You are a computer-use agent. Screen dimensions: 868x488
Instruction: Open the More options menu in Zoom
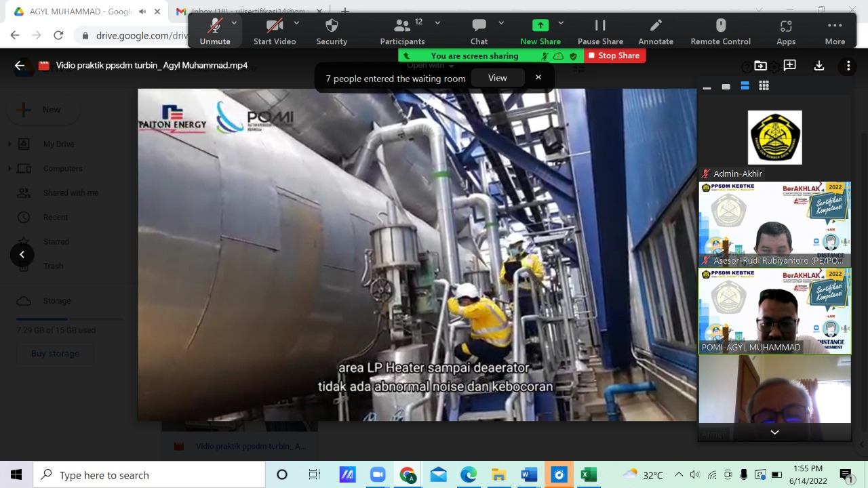point(835,31)
